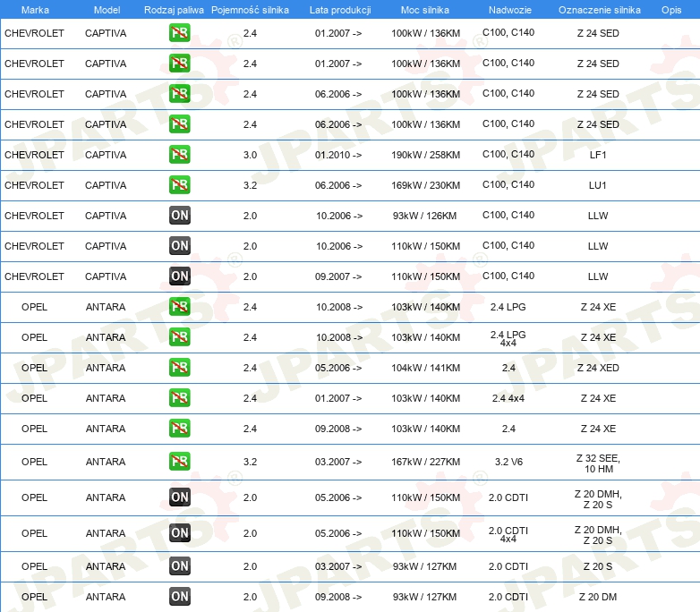Click the Moc silnika column header
This screenshot has height=612, width=700.
coord(425,9)
